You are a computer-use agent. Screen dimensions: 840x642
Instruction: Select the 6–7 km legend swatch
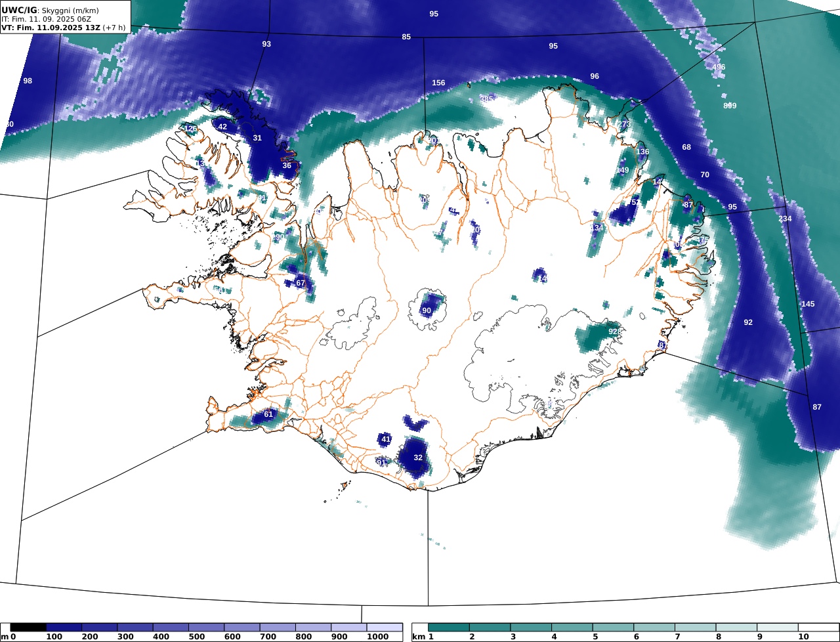[x=654, y=628]
